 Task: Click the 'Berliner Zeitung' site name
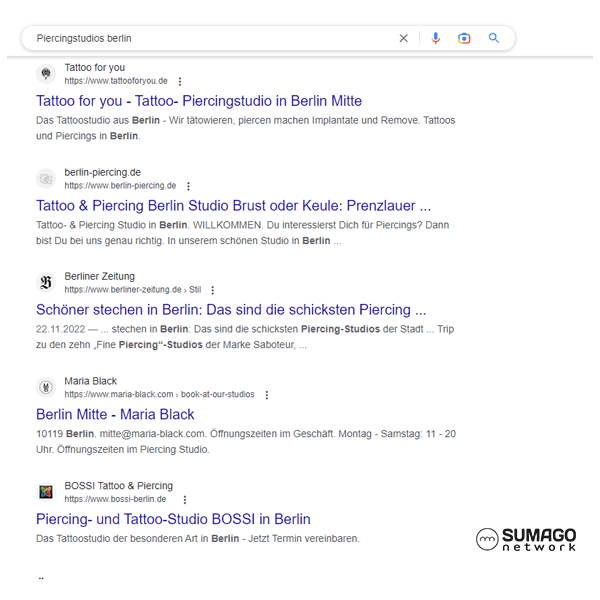tap(99, 276)
